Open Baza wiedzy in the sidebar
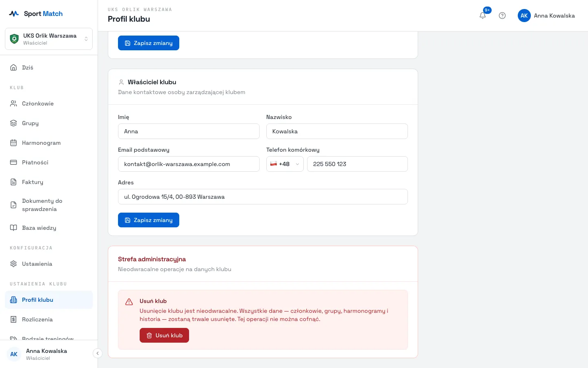588x368 pixels. [x=49, y=228]
